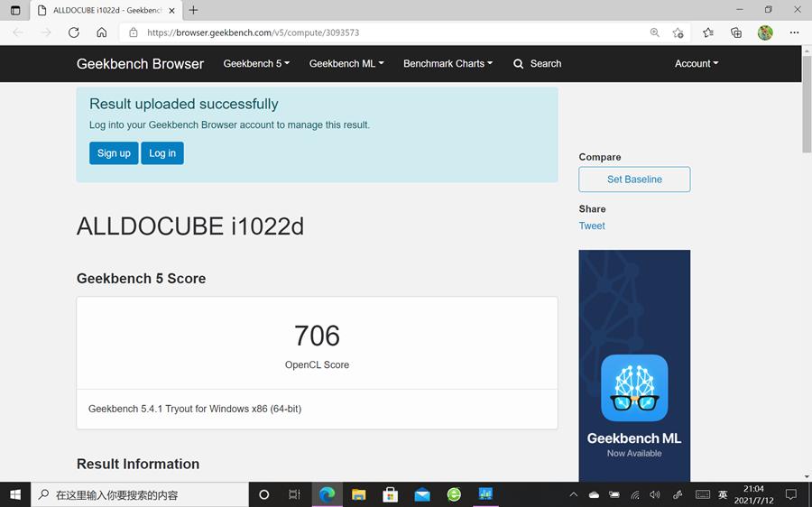Image resolution: width=812 pixels, height=507 pixels.
Task: Expand the Benchmark Charts dropdown
Action: [448, 64]
